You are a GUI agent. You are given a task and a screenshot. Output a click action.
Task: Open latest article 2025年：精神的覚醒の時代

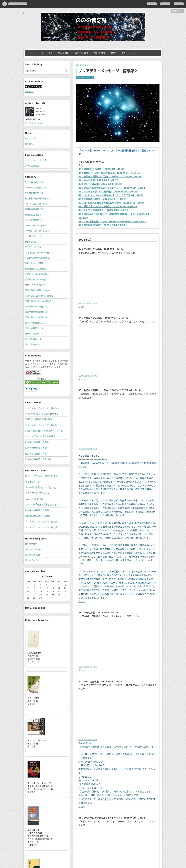(x=39, y=420)
